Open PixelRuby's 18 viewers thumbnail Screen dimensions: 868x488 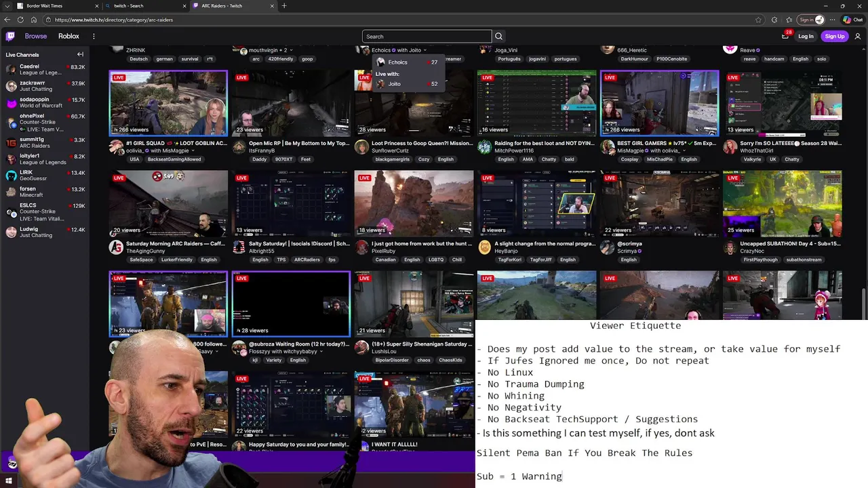tap(414, 203)
